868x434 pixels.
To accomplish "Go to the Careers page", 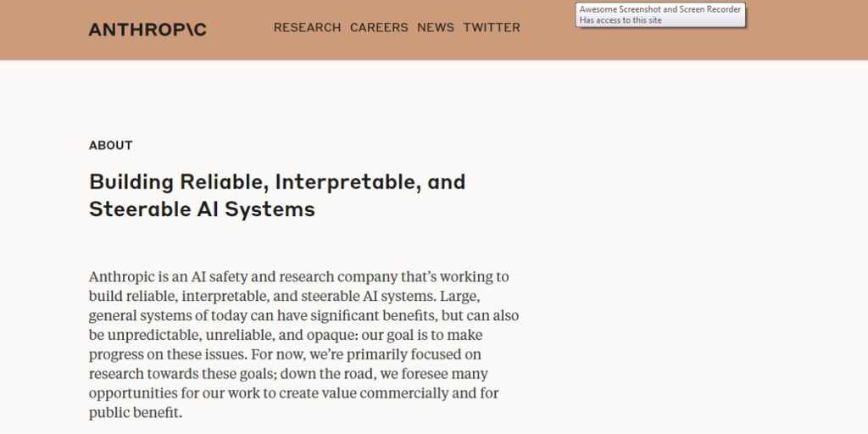I will (379, 27).
